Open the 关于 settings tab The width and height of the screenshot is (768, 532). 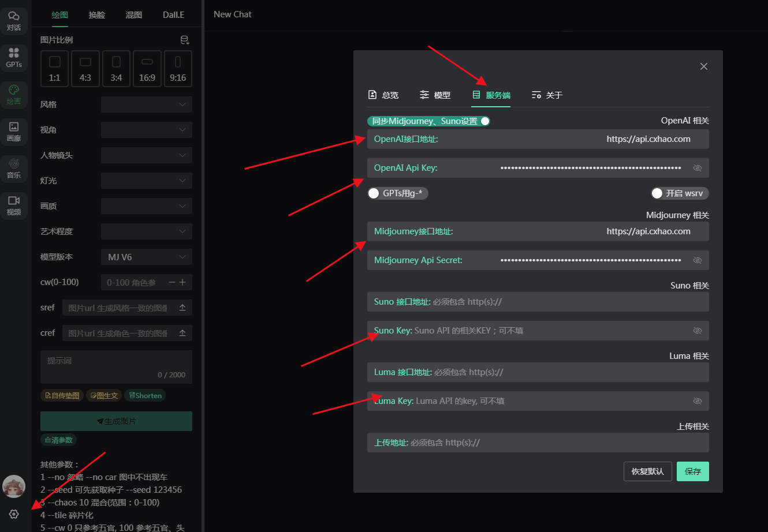[x=547, y=95]
